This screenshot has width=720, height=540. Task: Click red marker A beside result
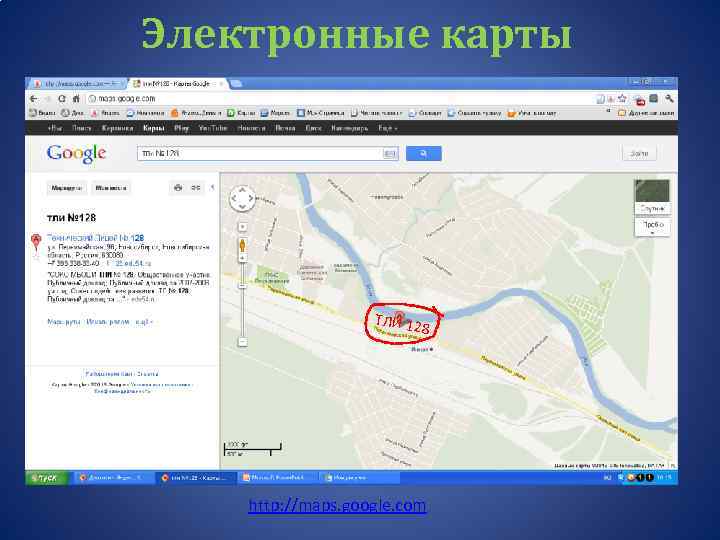click(36, 241)
